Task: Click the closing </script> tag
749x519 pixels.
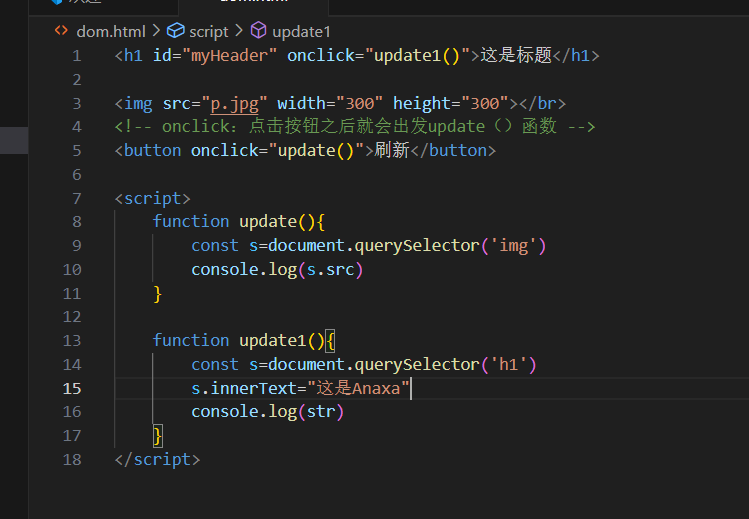Action: pyautogui.click(x=158, y=459)
